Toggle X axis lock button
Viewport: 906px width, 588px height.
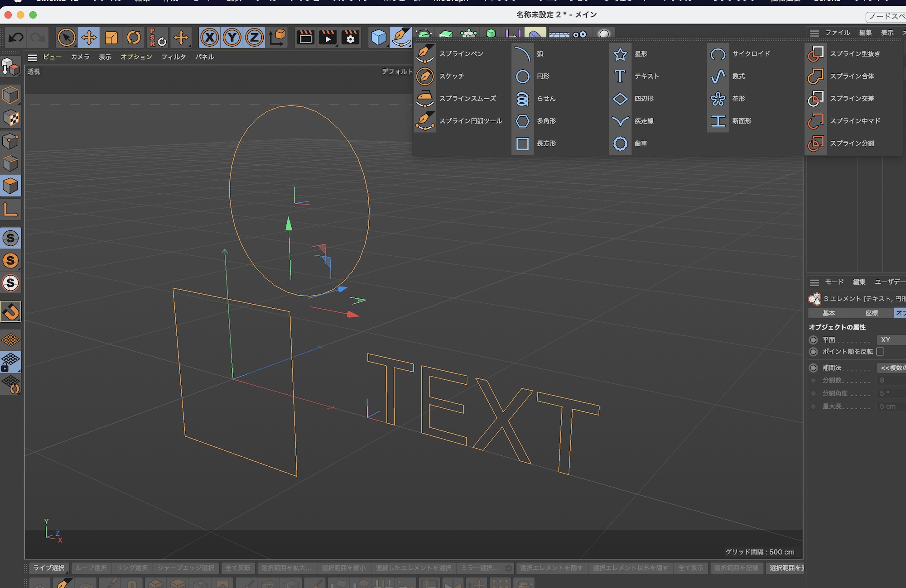click(209, 38)
